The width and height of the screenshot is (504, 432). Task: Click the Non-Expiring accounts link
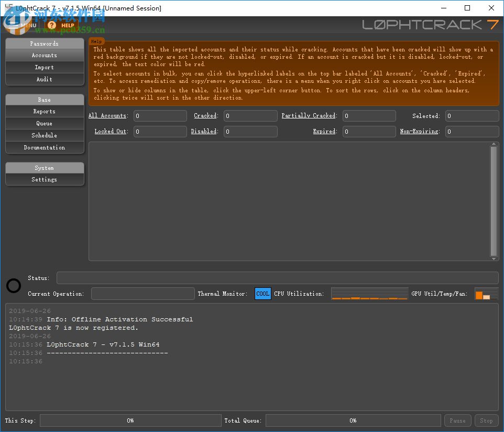pyautogui.click(x=419, y=131)
